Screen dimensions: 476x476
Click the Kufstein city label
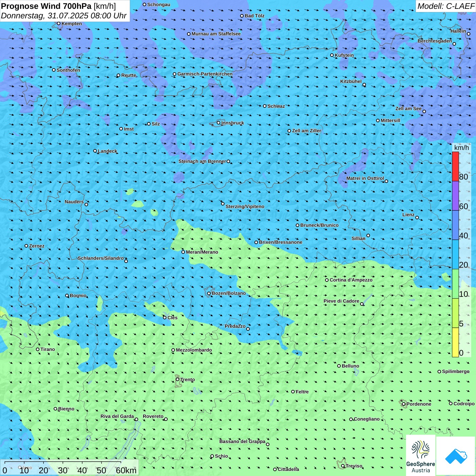coord(344,55)
